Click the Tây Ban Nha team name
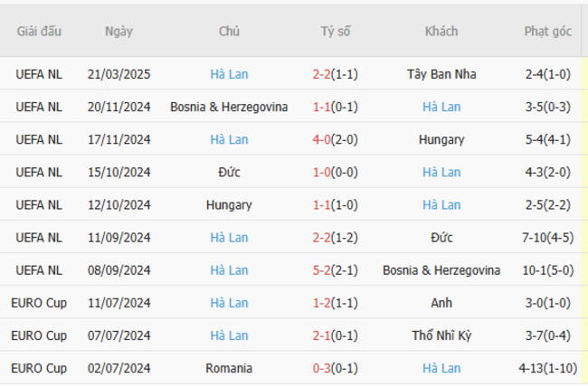Screen dimensions: 588x387 441,74
